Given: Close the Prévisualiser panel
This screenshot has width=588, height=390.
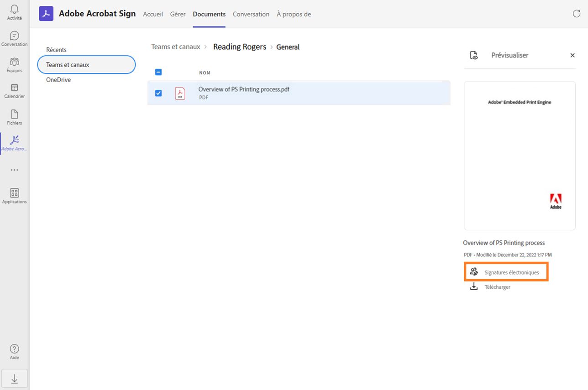Looking at the screenshot, I should point(572,55).
